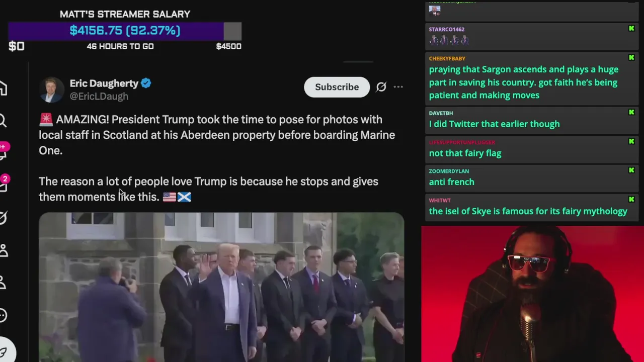
Task: Open the search magnifier in sidebar
Action: coord(3,121)
